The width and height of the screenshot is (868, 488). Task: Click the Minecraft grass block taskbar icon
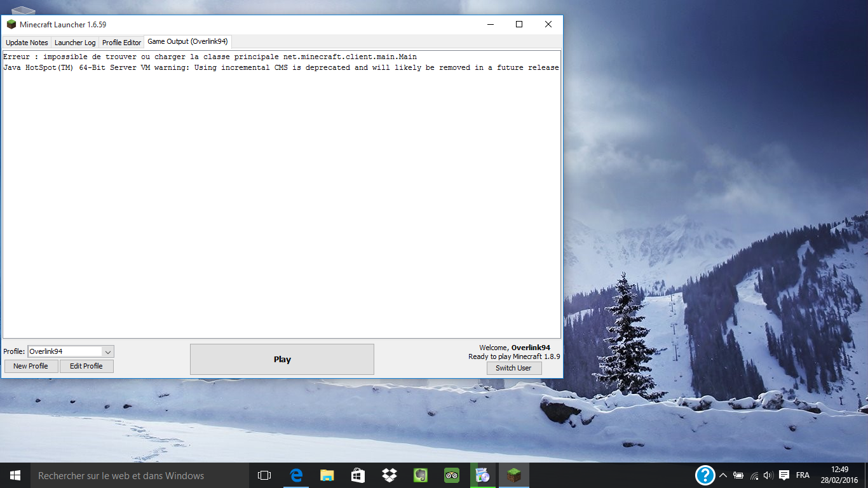coord(513,475)
